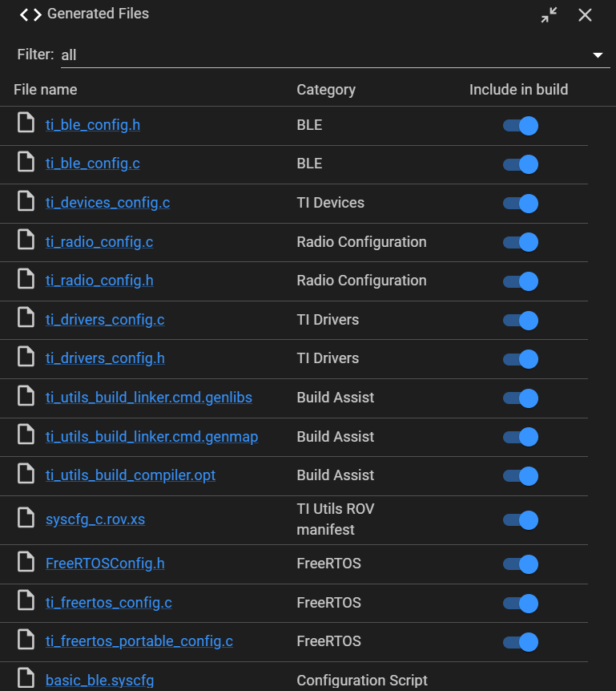Toggle Include in build for ti_drivers_config.c
This screenshot has width=616, height=691.
[520, 321]
